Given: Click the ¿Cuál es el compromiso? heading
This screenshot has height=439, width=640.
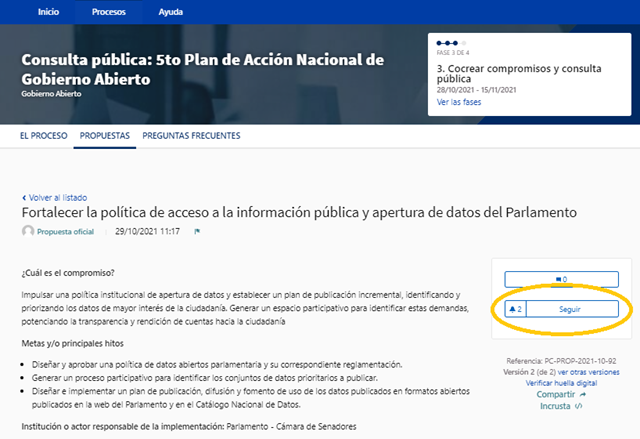Looking at the screenshot, I should pyautogui.click(x=68, y=273).
